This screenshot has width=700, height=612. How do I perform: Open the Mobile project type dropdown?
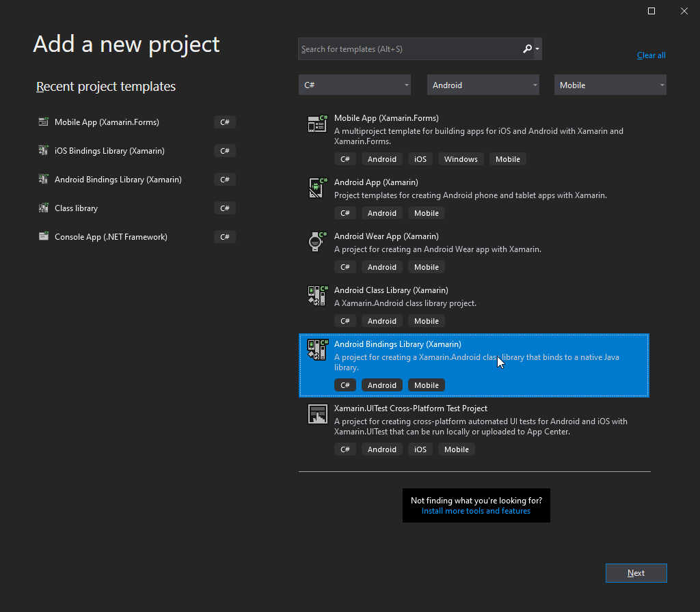pos(610,85)
